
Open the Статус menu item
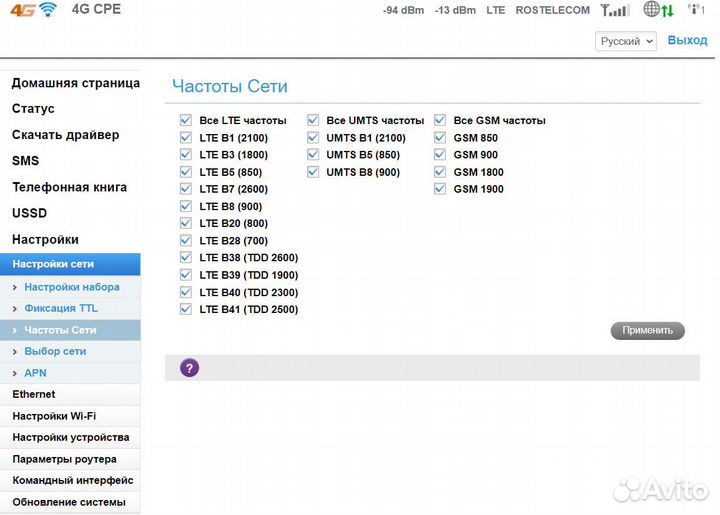(33, 109)
